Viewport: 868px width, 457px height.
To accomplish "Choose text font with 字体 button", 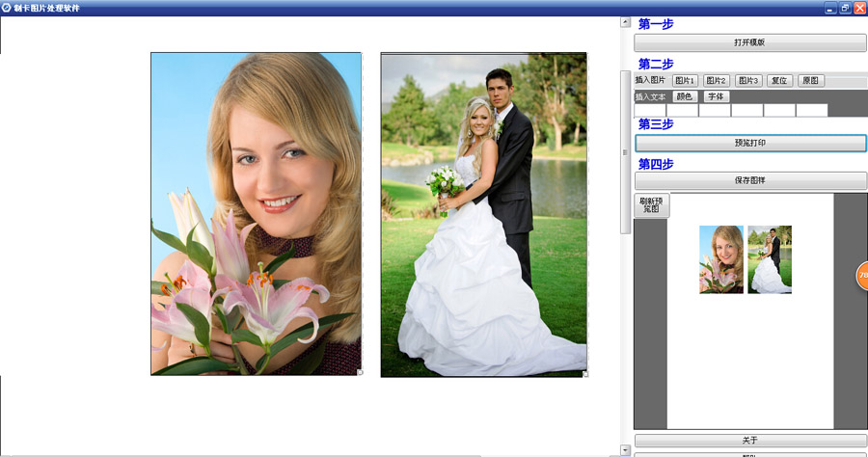I will (717, 96).
